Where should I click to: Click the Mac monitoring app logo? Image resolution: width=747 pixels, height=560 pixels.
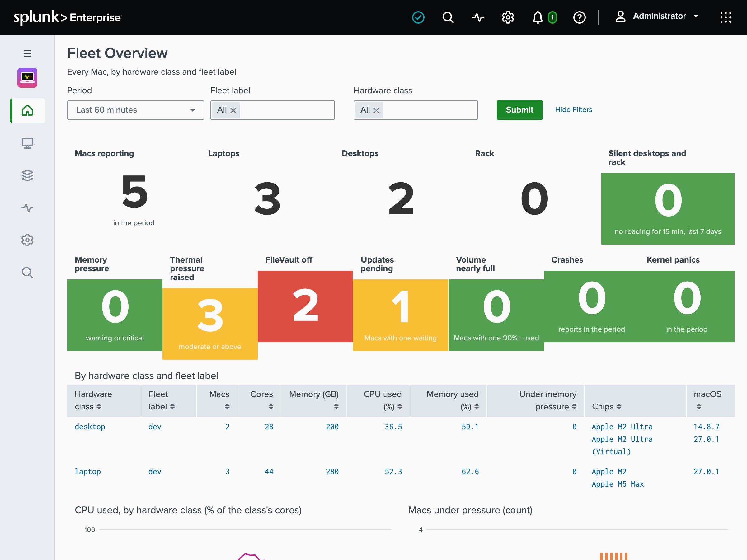[27, 78]
